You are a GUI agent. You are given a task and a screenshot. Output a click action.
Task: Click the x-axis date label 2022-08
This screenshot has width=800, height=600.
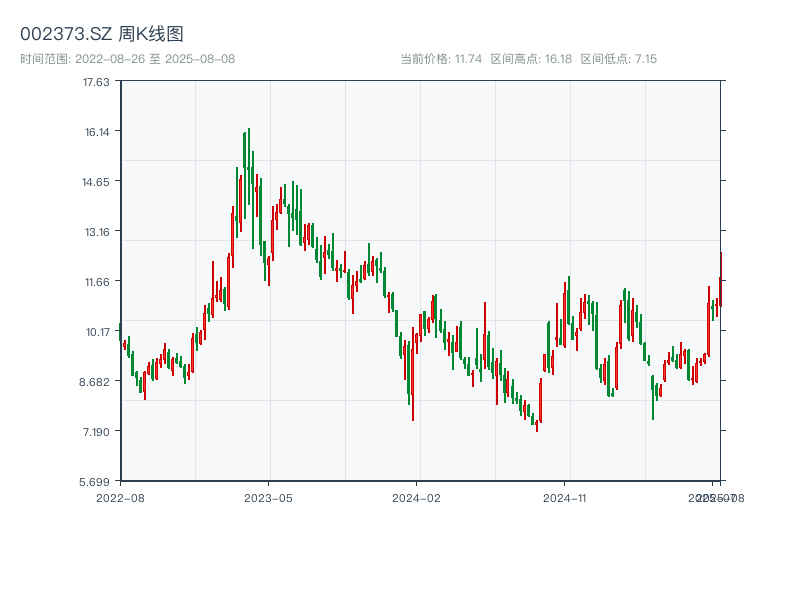click(120, 498)
